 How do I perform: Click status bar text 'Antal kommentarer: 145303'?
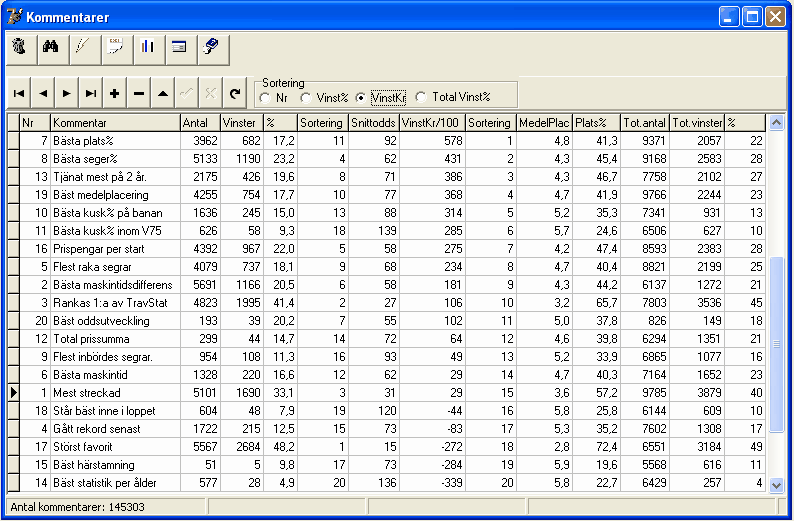(x=77, y=506)
